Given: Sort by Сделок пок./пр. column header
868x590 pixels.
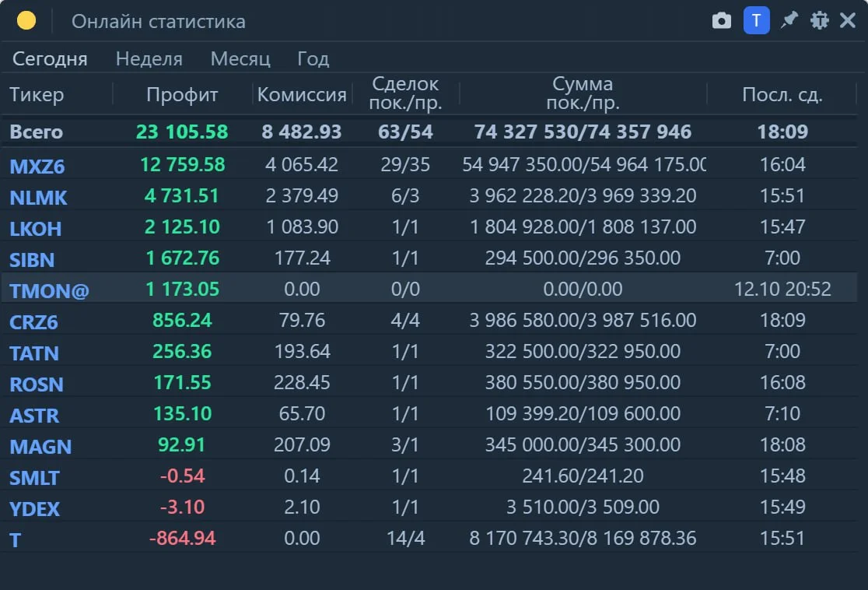Looking at the screenshot, I should point(405,93).
